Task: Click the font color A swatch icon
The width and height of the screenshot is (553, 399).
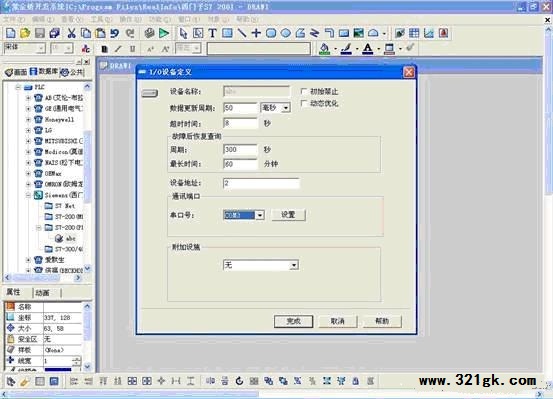Action: click(x=368, y=49)
